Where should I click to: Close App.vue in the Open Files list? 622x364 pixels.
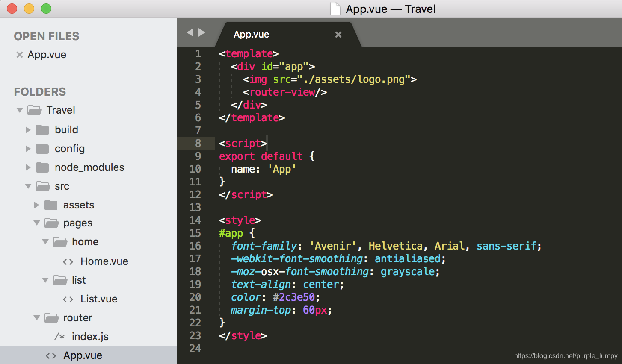coord(19,55)
